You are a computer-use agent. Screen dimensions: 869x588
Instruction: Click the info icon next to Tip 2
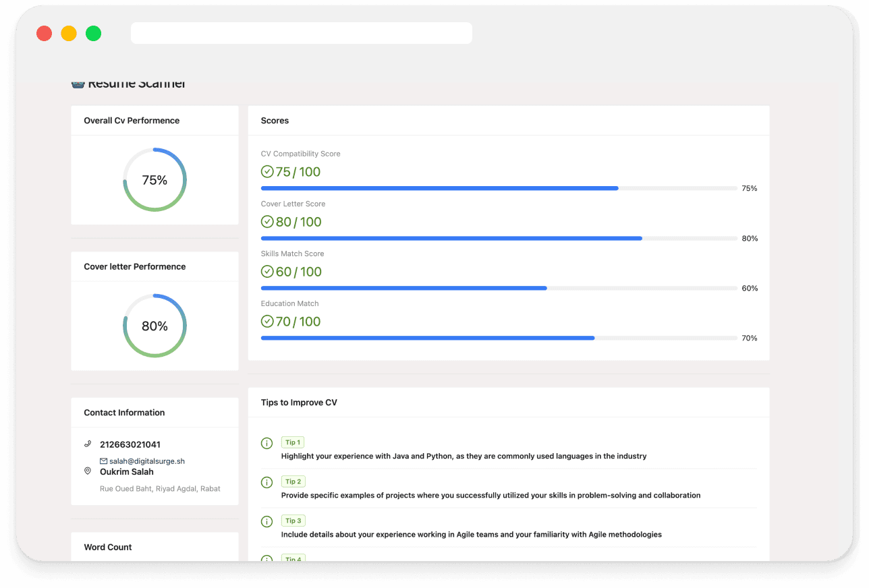[267, 482]
